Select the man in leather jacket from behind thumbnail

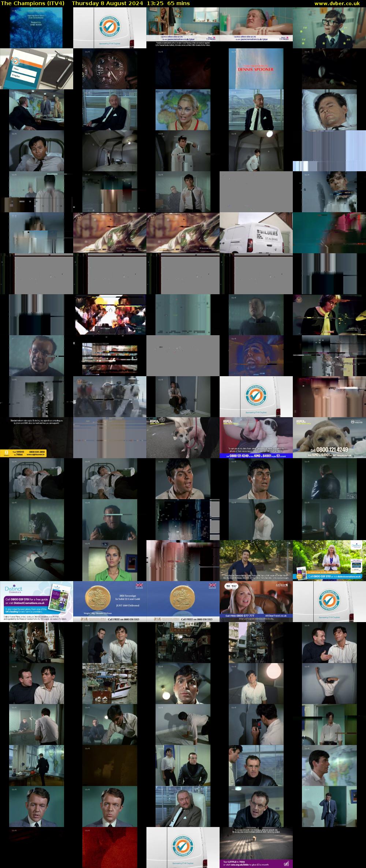point(329,479)
